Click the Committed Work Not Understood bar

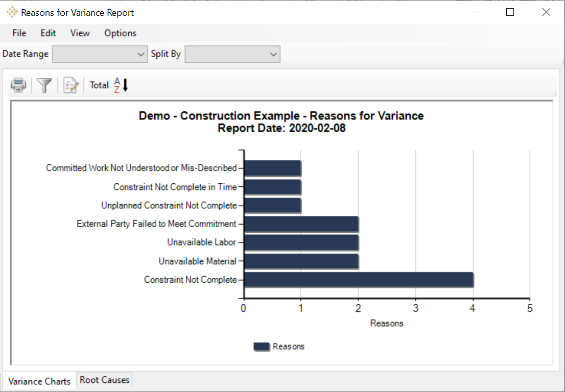273,168
